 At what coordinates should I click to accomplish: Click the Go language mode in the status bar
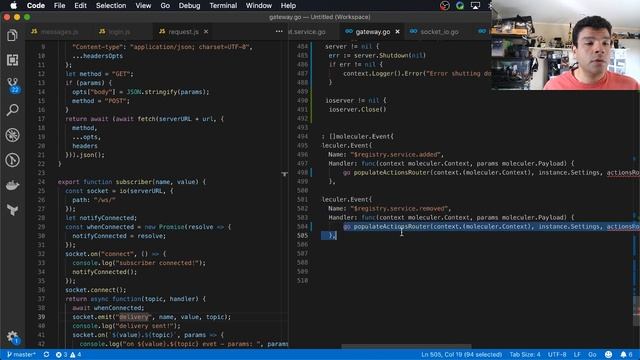click(x=592, y=354)
